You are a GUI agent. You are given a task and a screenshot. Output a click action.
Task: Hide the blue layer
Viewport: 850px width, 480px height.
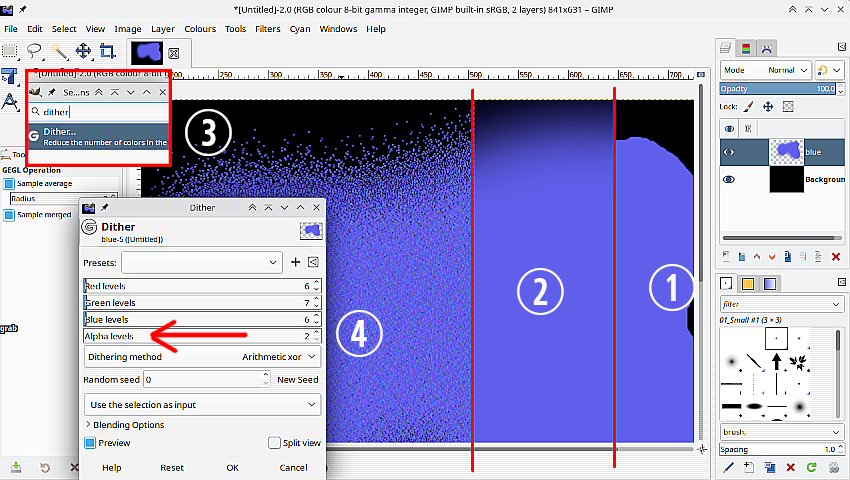pos(729,152)
